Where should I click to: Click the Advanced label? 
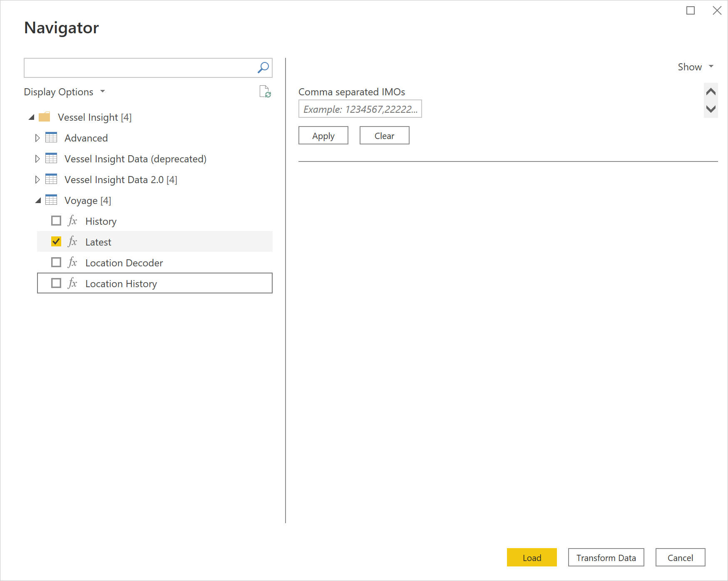(x=86, y=138)
